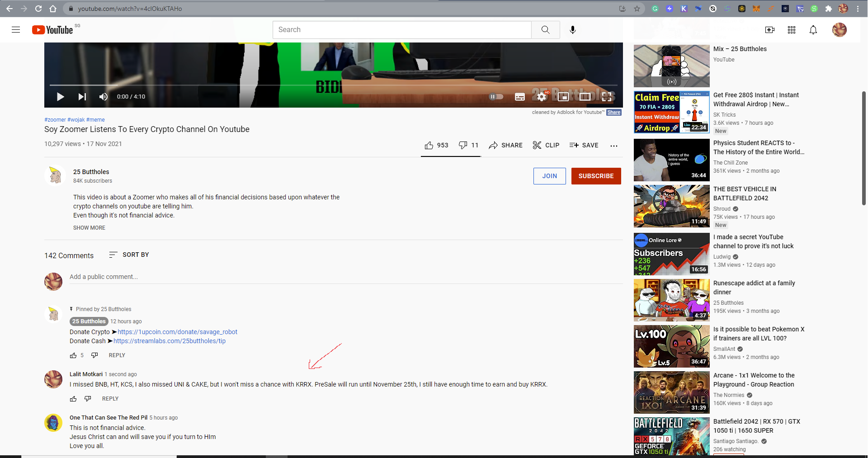This screenshot has height=458, width=868.
Task: Share the video
Action: click(x=505, y=145)
